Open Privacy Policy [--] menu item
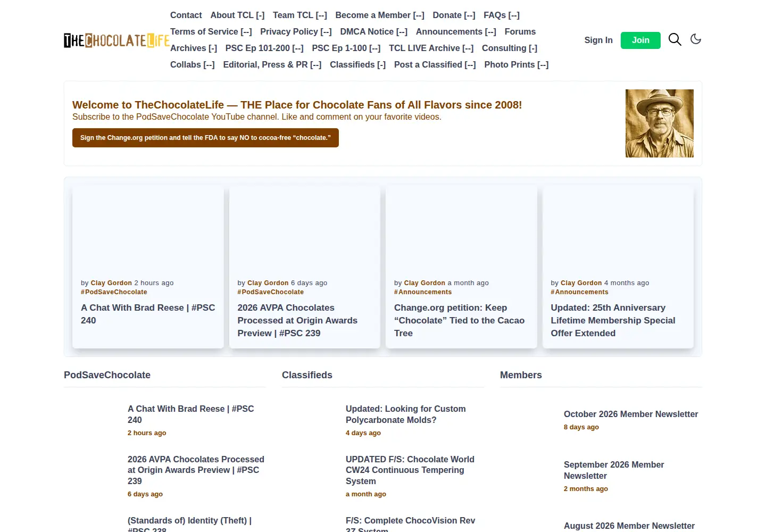 point(296,32)
